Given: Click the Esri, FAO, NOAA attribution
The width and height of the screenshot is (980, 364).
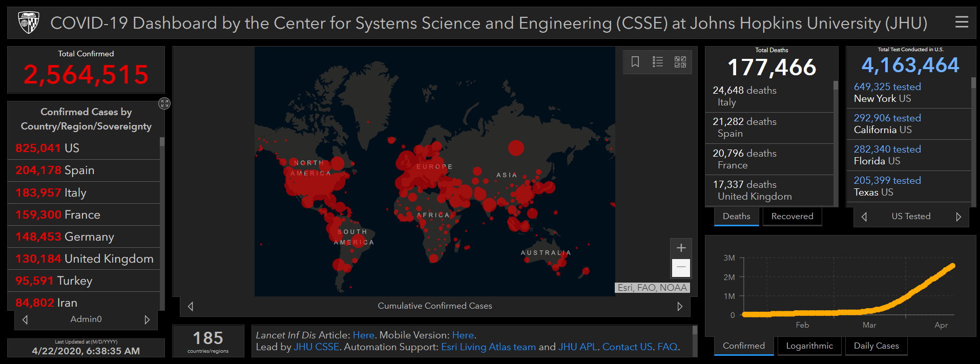Looking at the screenshot, I should (x=652, y=288).
